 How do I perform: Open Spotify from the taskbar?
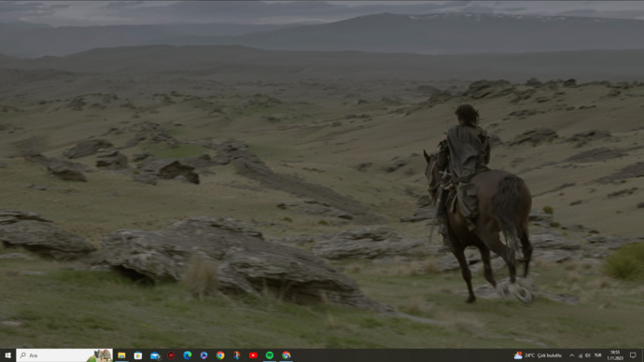[x=270, y=355]
